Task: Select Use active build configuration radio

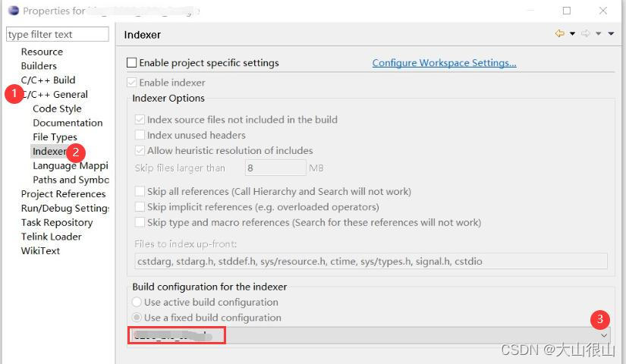Action: point(137,302)
